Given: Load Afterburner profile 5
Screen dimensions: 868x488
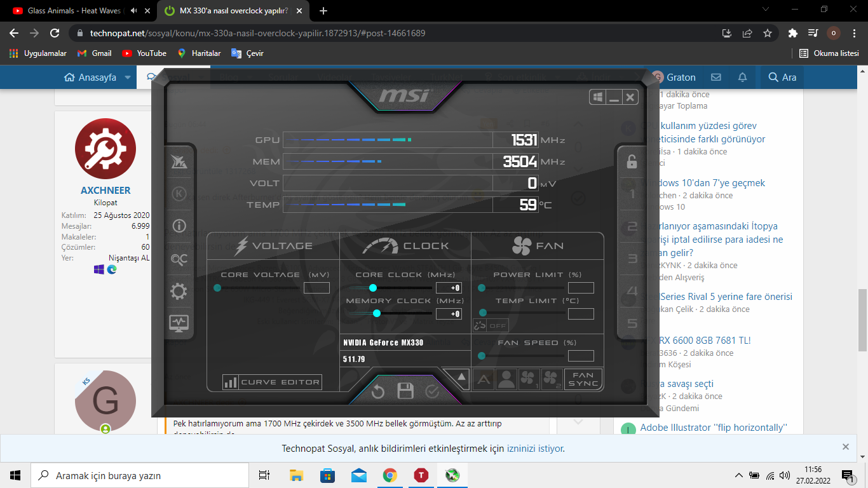Looking at the screenshot, I should coord(632,323).
